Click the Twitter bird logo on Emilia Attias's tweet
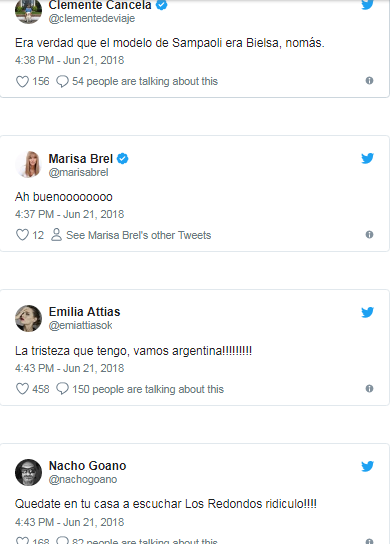The image size is (390, 544). pyautogui.click(x=367, y=312)
